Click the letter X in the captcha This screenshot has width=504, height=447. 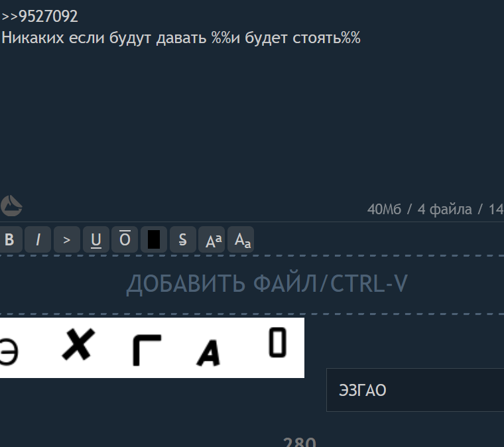[78, 344]
